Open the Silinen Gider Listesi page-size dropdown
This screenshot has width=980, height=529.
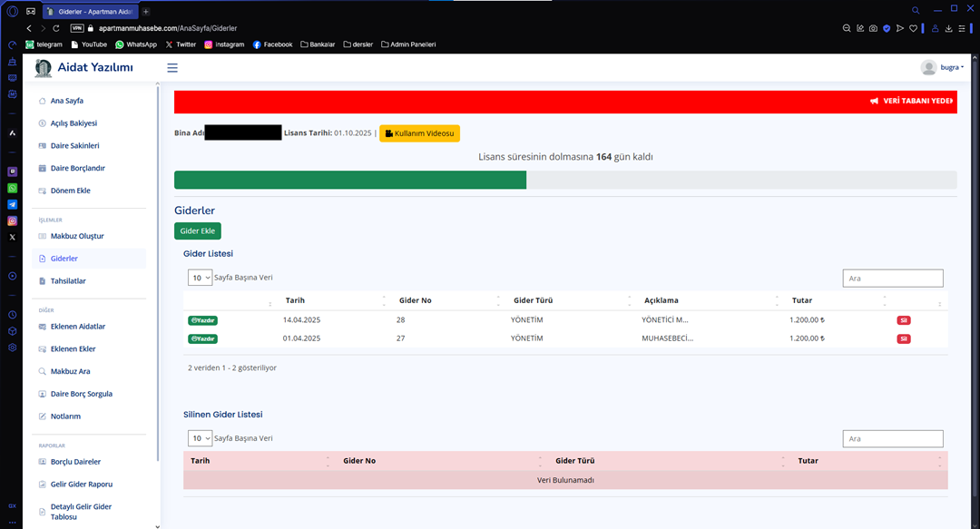tap(200, 438)
